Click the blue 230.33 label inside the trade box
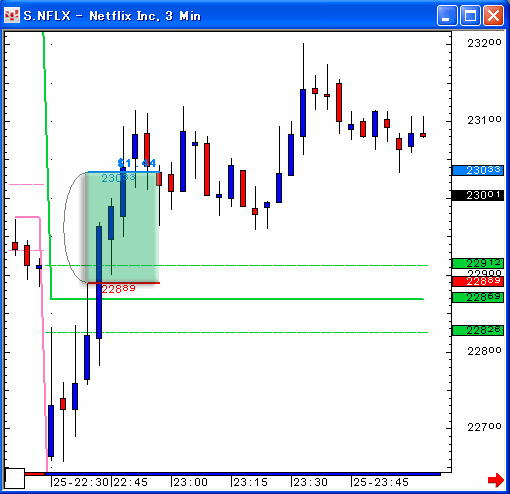Screen dimensions: 510x494 click(118, 178)
